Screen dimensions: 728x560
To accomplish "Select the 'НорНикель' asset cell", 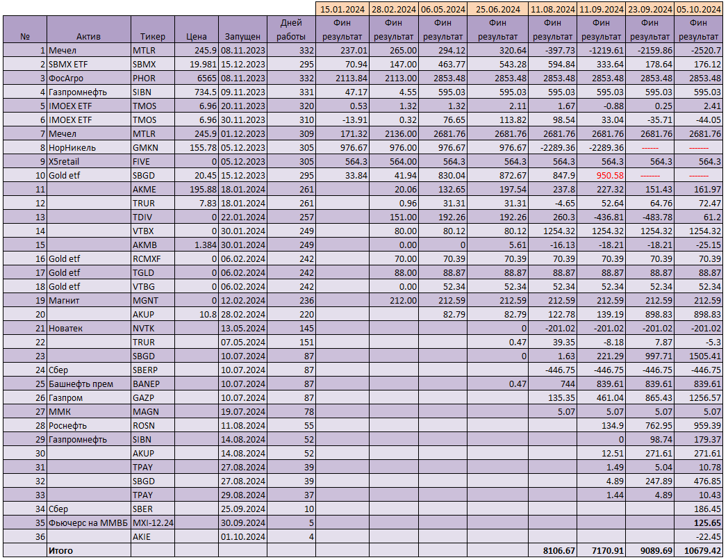I will pos(89,148).
